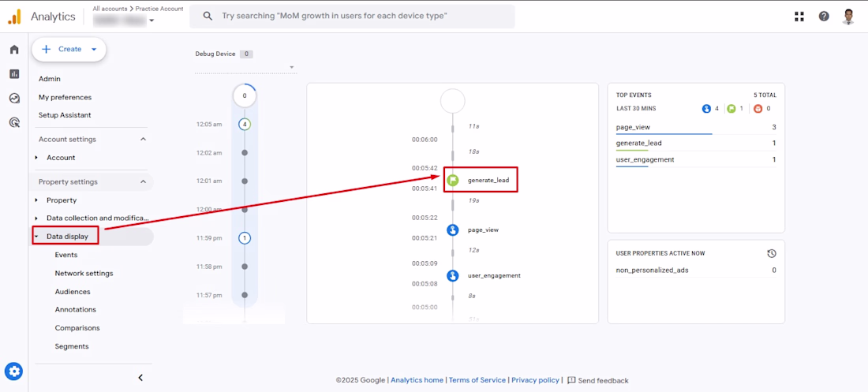Viewport: 868px width, 392px height.
Task: Click the Create button
Action: click(x=69, y=49)
